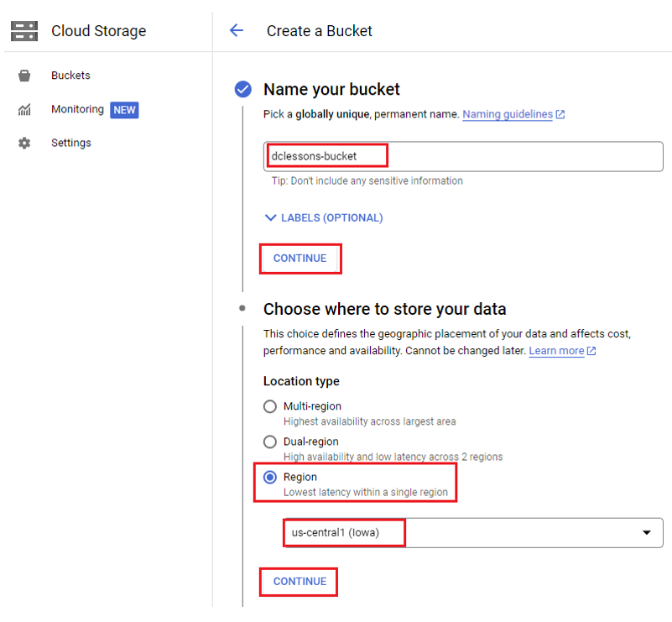Click the blue checkmark step icon
The height and width of the screenshot is (622, 672).
click(x=243, y=89)
